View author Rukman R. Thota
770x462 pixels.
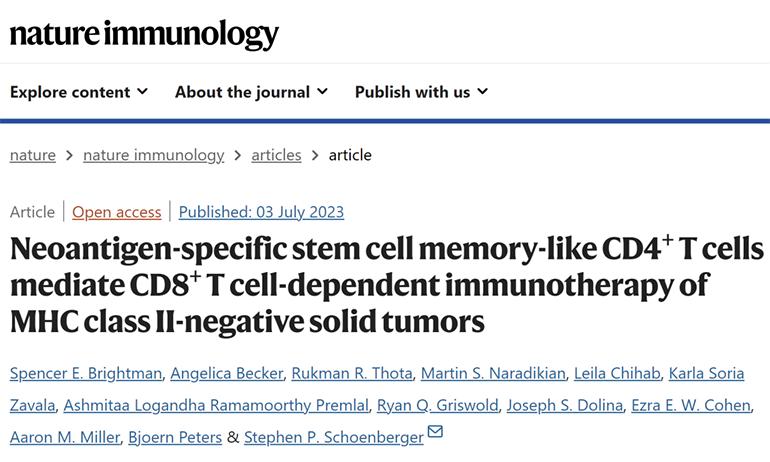tap(350, 373)
